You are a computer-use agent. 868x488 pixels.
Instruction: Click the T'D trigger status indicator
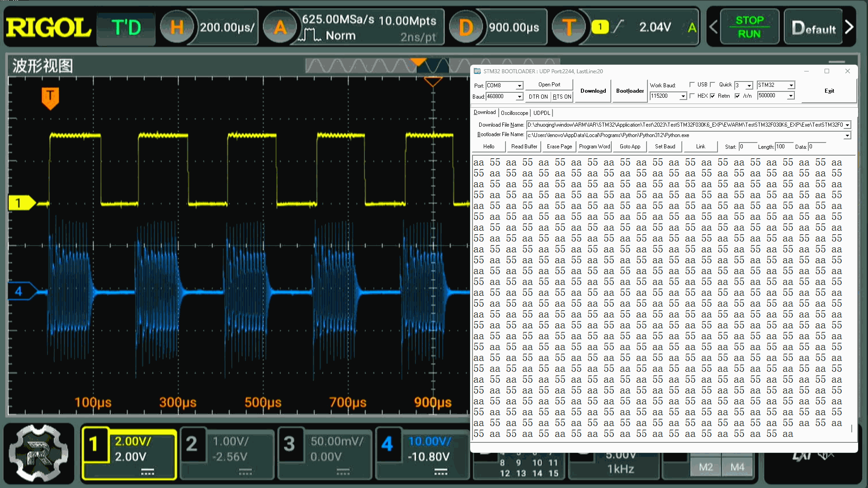126,28
